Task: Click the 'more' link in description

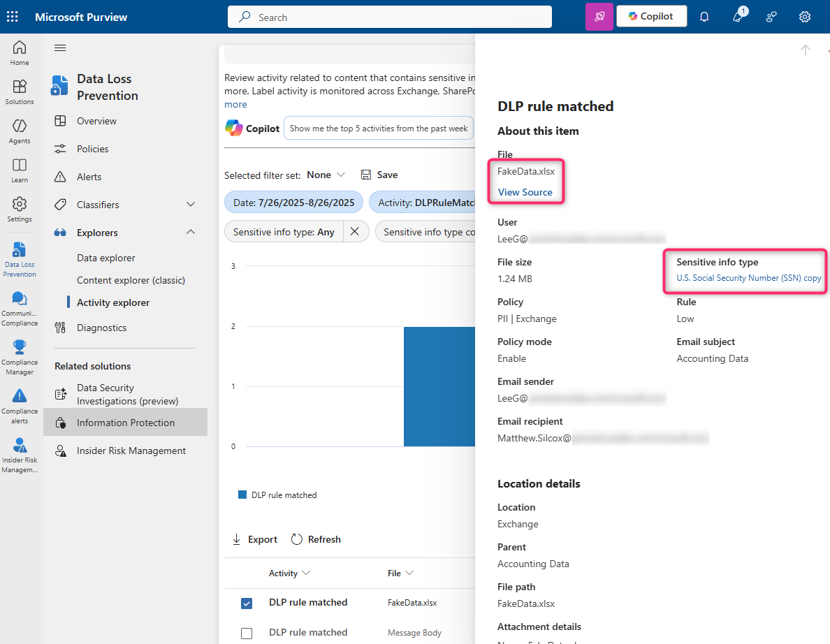Action: 235,104
